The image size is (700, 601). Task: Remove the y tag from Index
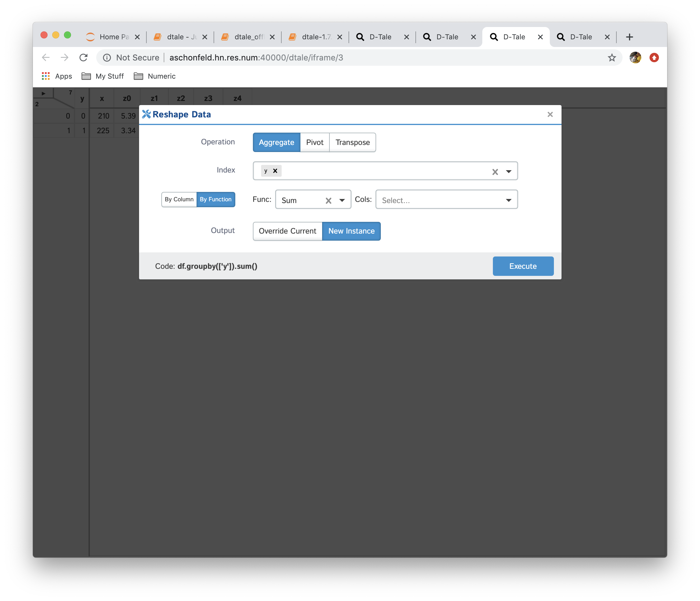(275, 171)
